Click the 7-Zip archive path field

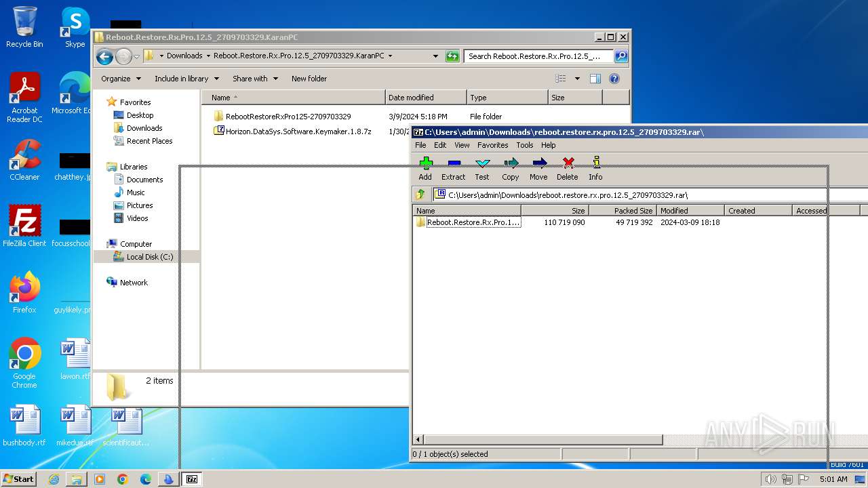pos(651,195)
